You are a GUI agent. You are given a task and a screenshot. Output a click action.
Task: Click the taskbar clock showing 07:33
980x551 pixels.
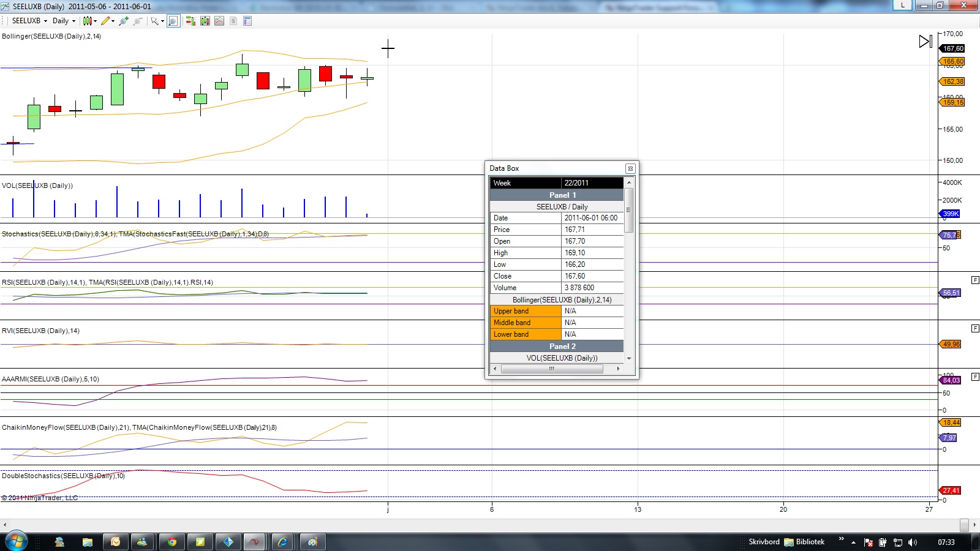coord(946,542)
